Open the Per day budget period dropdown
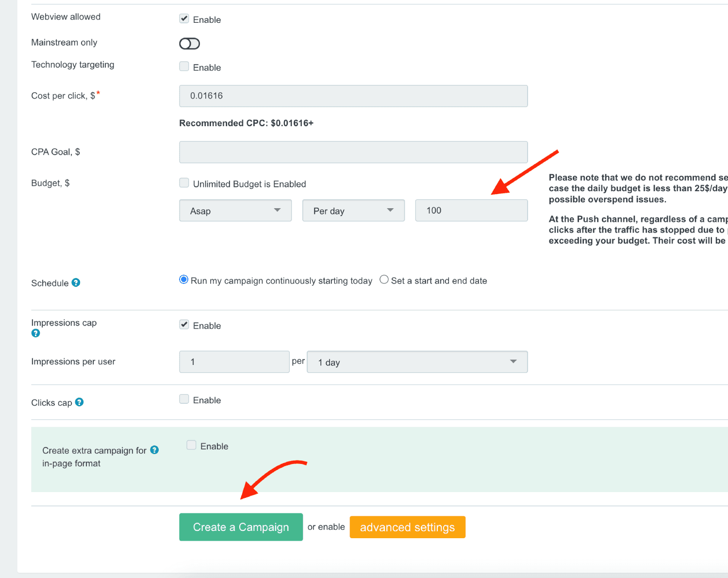The height and width of the screenshot is (578, 728). 353,211
